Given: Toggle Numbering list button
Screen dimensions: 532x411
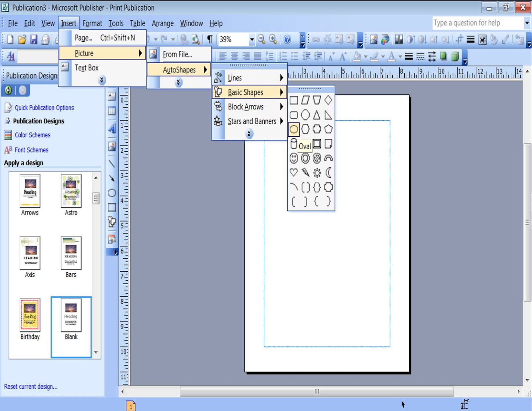Looking at the screenshot, I should click(x=283, y=57).
